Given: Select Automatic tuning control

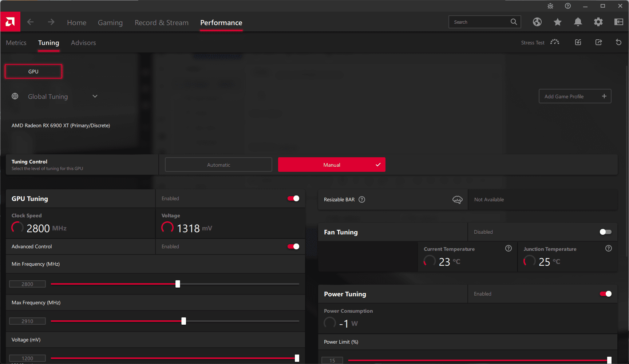Looking at the screenshot, I should point(218,165).
